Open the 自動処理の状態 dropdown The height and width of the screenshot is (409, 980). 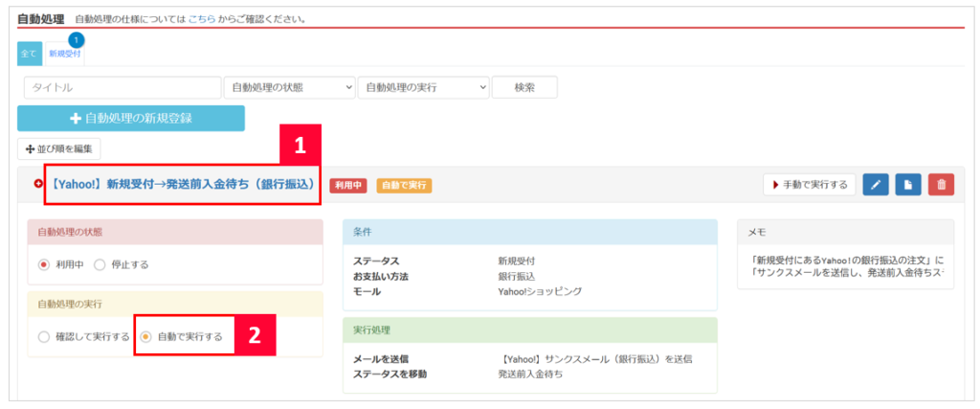[x=289, y=88]
